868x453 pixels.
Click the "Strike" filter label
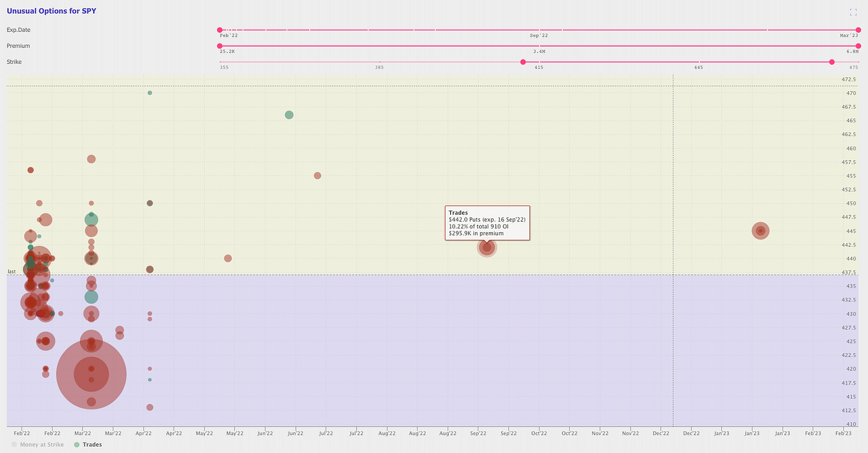tap(14, 62)
